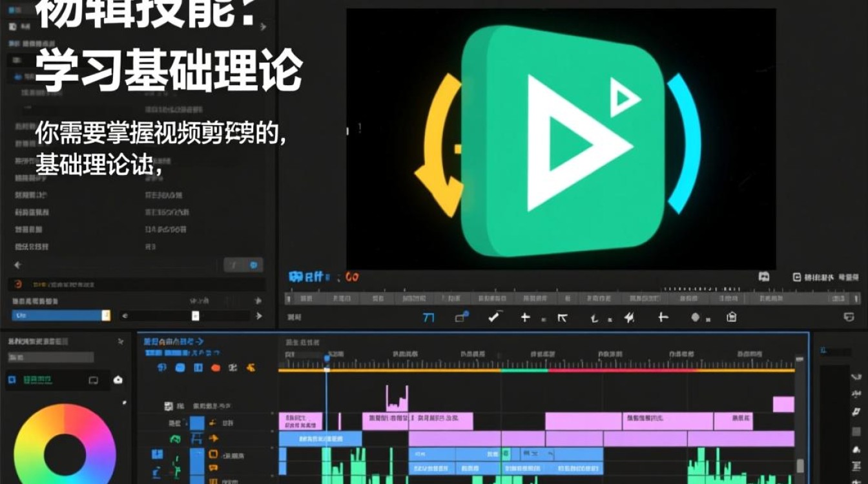This screenshot has width=868, height=484.
Task: Click the scissors-like icon atop the color panel
Action: (121, 341)
